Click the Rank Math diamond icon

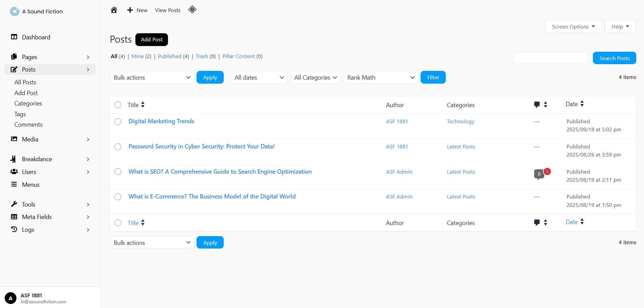coord(192,10)
